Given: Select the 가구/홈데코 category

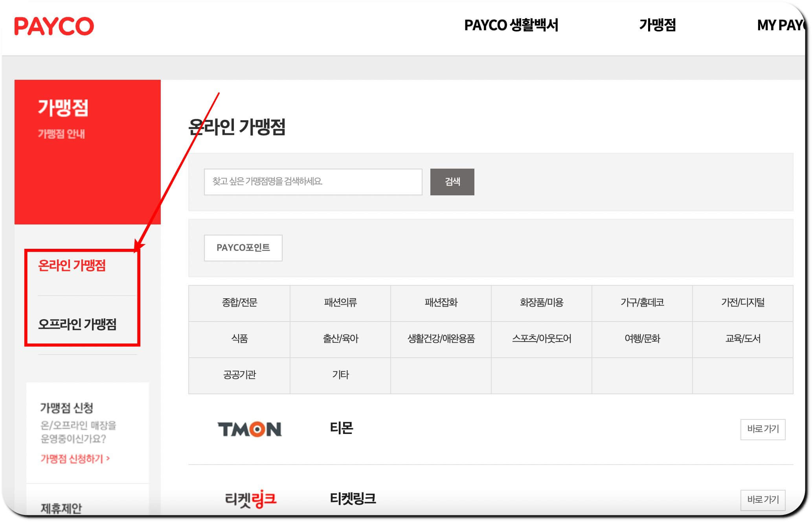Looking at the screenshot, I should pyautogui.click(x=642, y=303).
